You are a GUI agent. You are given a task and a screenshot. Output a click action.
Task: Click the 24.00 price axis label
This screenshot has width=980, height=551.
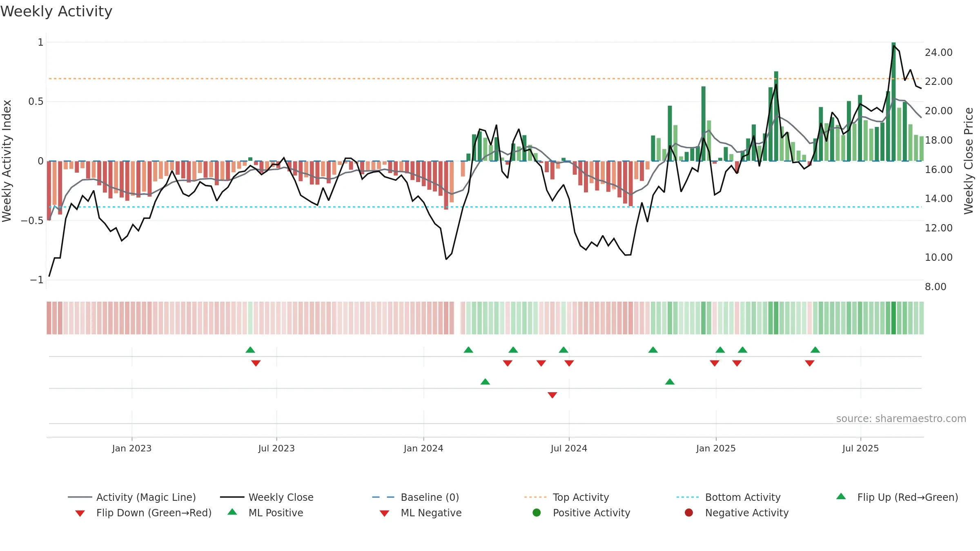(x=939, y=52)
